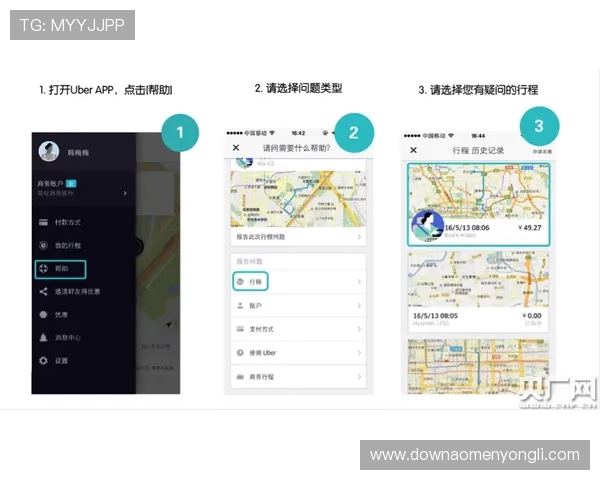Screen dimensions: 600x480
Task: Click the 16:42 status bar time
Action: (x=298, y=133)
